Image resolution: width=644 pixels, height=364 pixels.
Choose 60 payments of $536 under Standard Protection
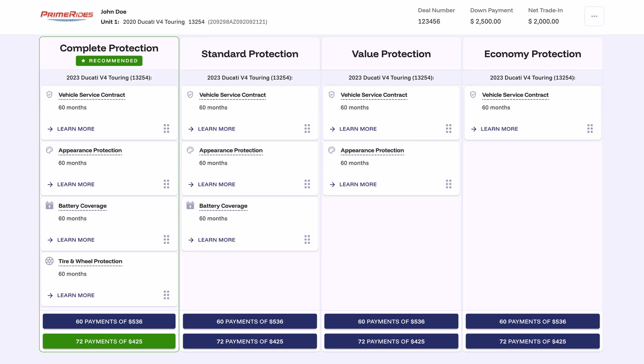[250, 321]
